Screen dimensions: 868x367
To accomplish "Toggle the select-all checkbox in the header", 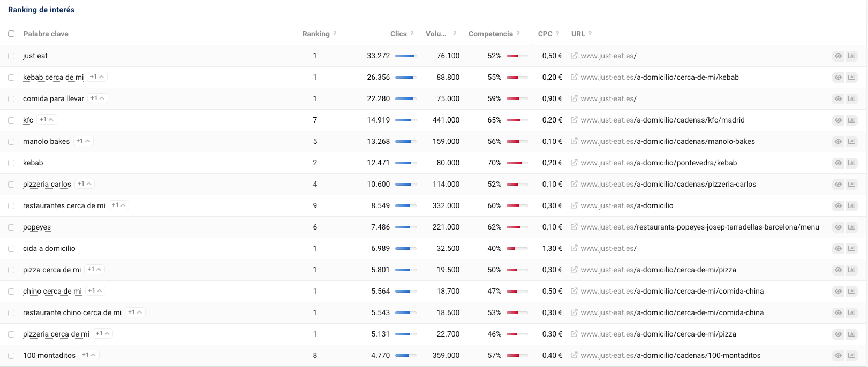I will [x=11, y=33].
